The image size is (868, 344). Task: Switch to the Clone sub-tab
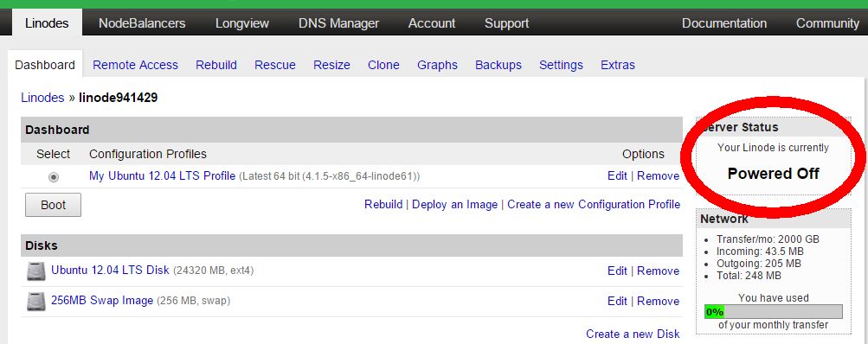[x=383, y=65]
